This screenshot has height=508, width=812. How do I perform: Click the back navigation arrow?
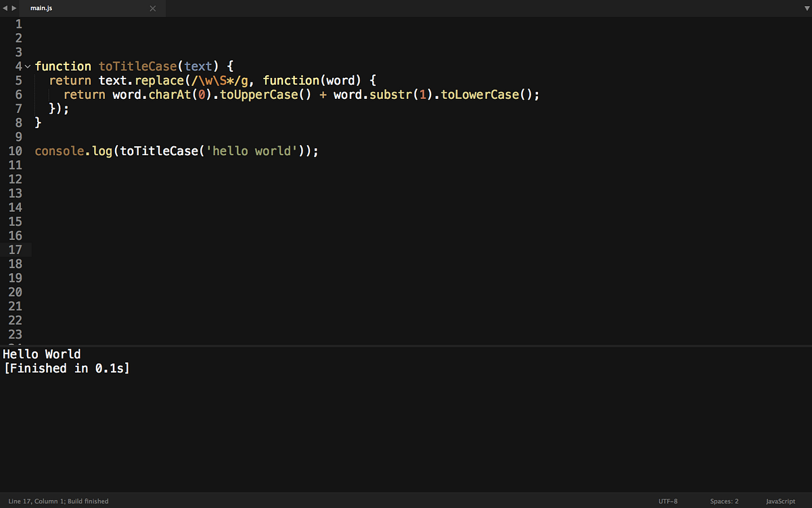coord(5,7)
